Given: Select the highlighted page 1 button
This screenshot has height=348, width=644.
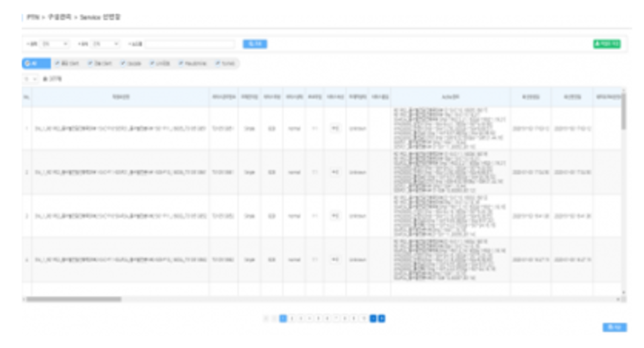Looking at the screenshot, I should (x=283, y=318).
